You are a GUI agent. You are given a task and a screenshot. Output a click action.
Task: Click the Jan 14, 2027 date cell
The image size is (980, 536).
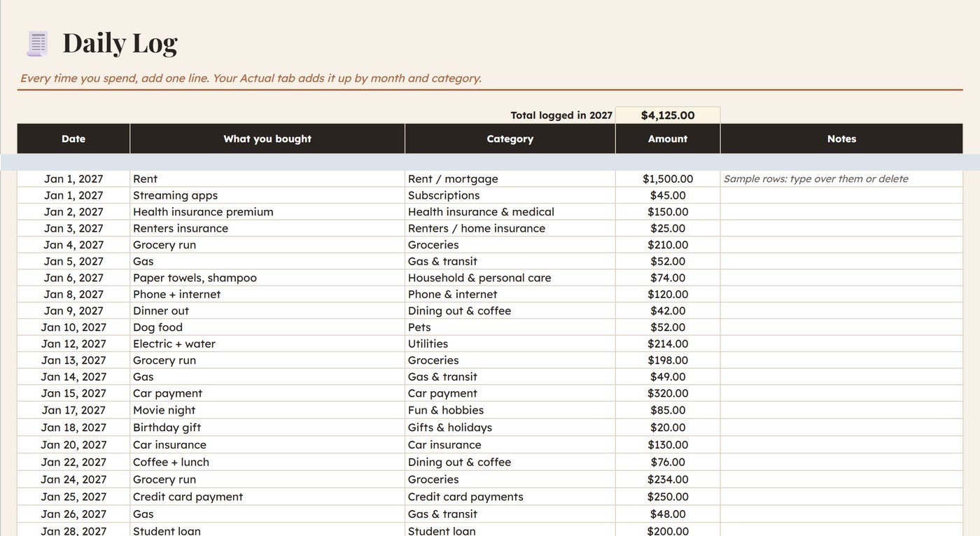click(73, 376)
